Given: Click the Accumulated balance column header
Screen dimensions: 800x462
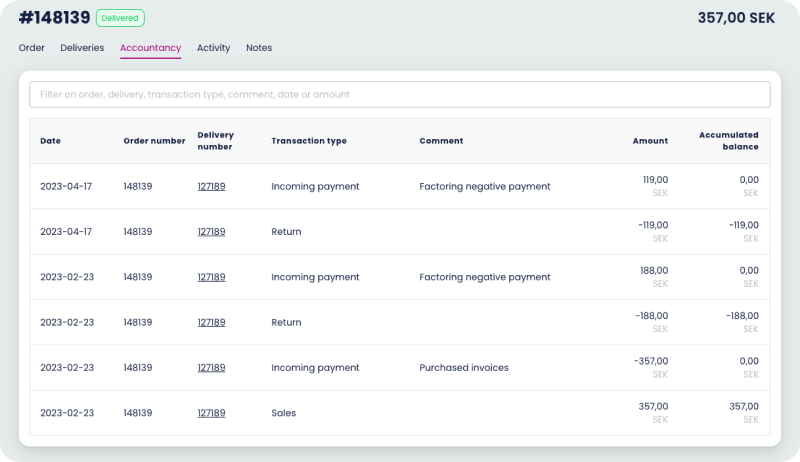Looking at the screenshot, I should coord(728,141).
